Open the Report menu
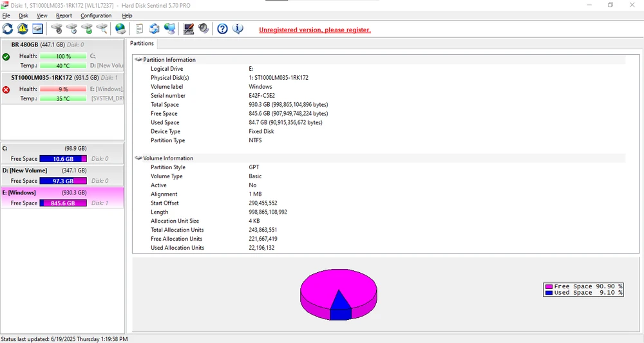644x343 pixels. pos(64,15)
